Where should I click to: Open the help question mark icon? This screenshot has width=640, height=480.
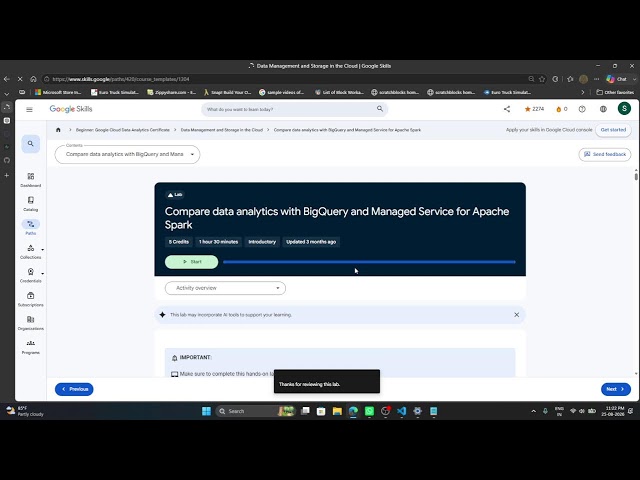click(582, 109)
